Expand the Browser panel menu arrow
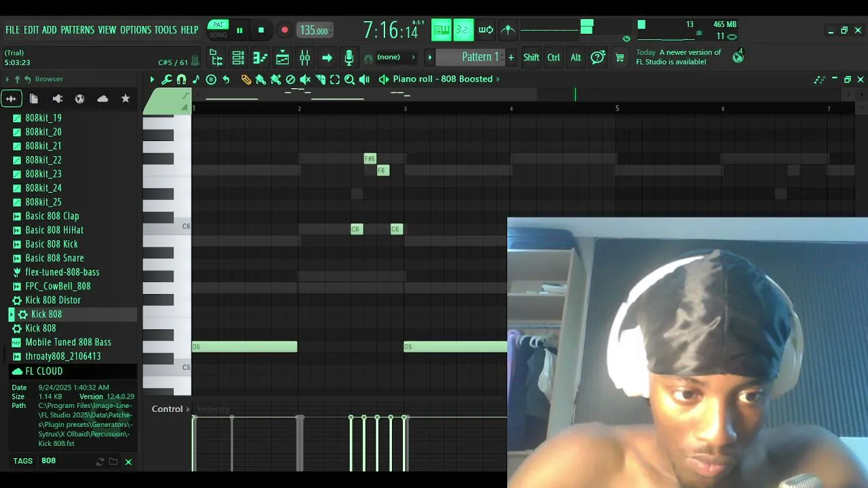868x488 pixels. 7,79
